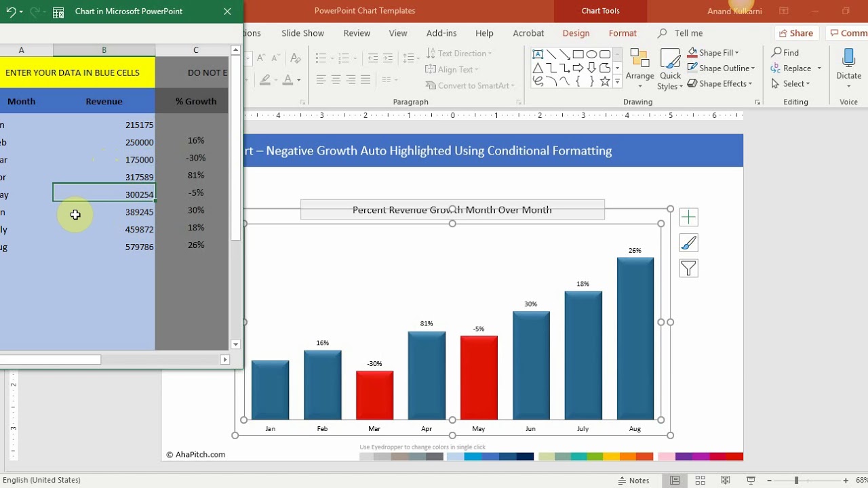
Task: Pick the straight Line shape
Action: [x=551, y=54]
